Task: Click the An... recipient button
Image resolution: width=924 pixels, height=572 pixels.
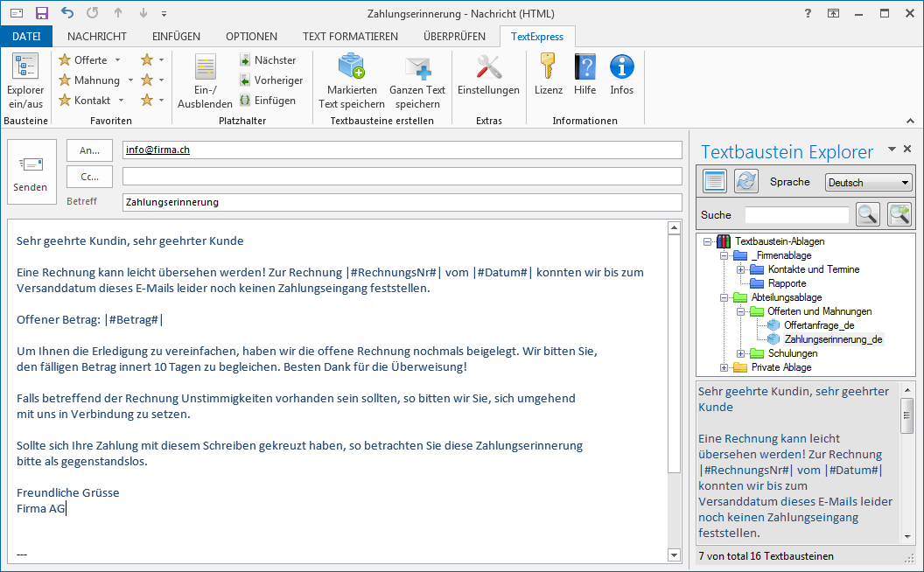Action: tap(89, 150)
